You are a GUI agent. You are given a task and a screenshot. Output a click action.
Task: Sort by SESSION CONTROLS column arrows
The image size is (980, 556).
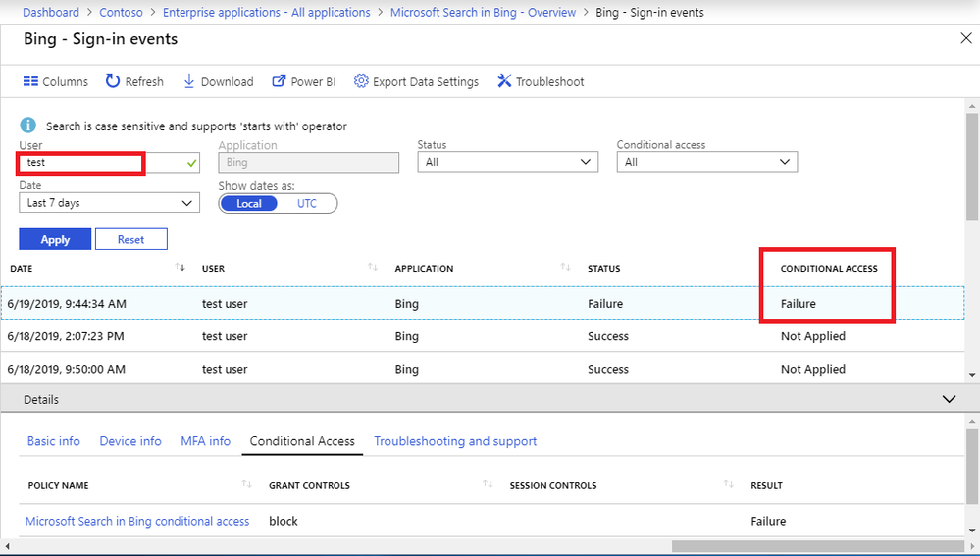click(729, 484)
